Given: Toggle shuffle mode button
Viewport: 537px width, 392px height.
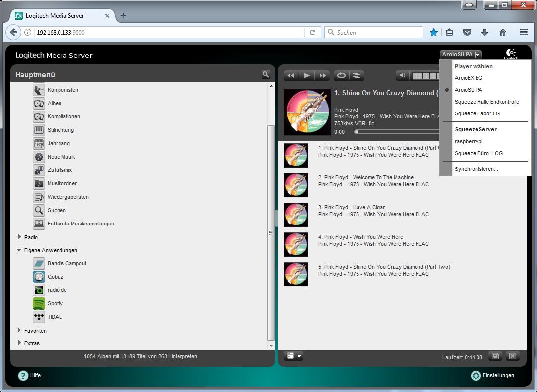Looking at the screenshot, I should tap(357, 75).
